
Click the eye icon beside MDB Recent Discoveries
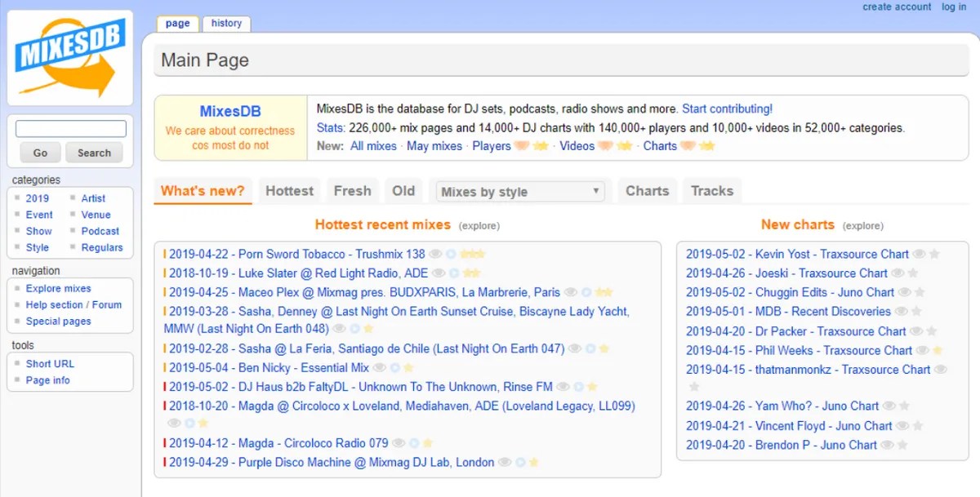pyautogui.click(x=902, y=312)
